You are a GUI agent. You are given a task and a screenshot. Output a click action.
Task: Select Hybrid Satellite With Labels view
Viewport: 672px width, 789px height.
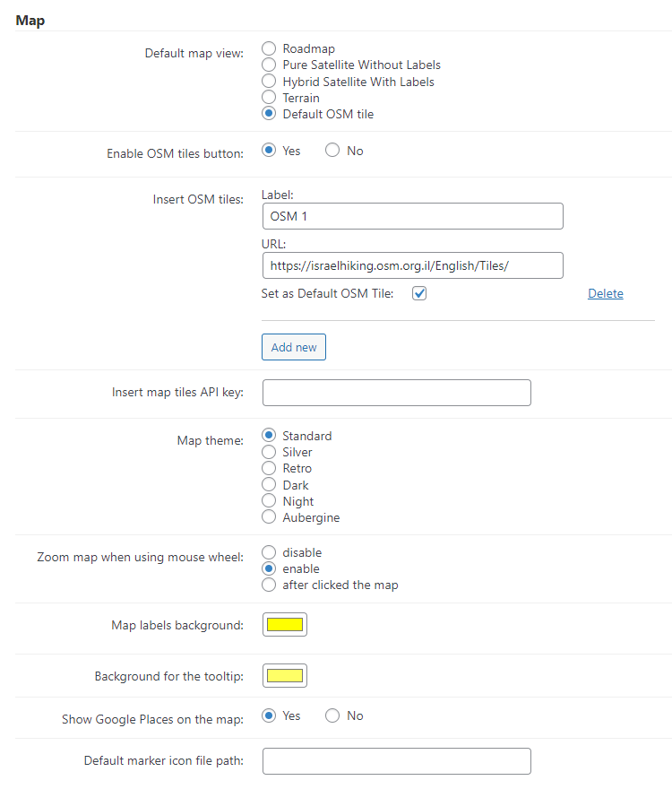(269, 81)
